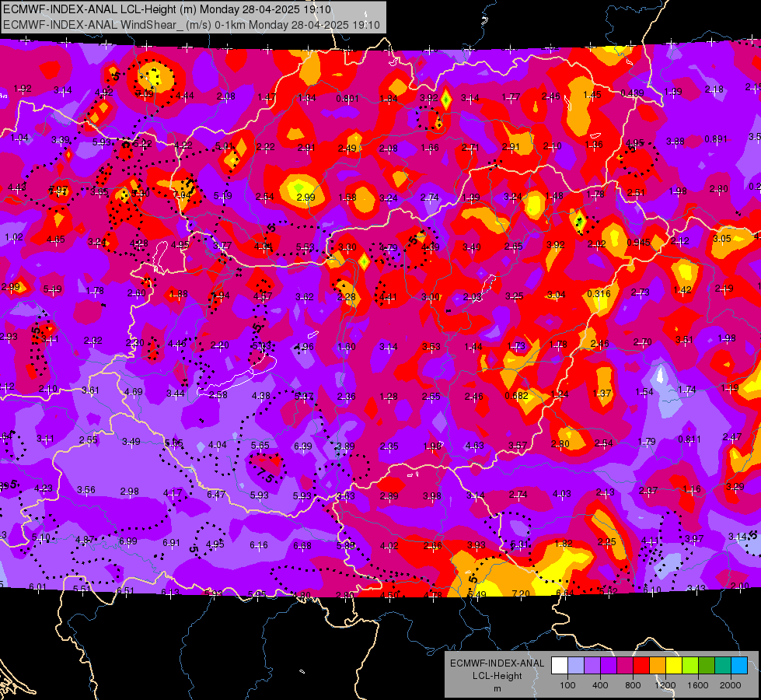Image resolution: width=761 pixels, height=700 pixels.
Task: Click the wind shear value 3.29
Action: click(x=735, y=486)
